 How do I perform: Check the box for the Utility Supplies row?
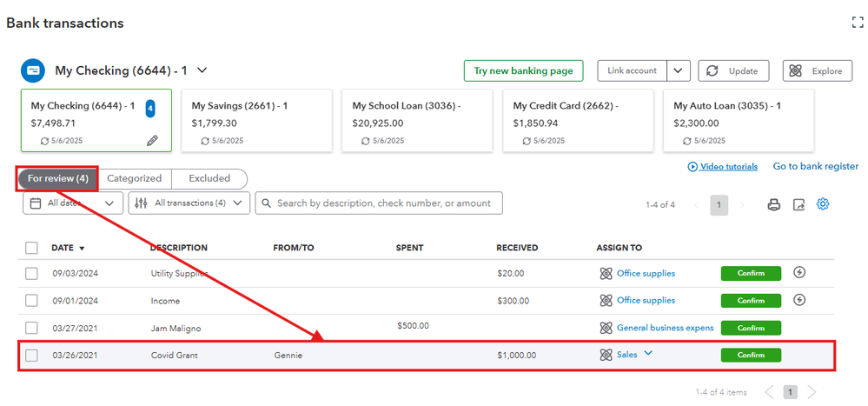pos(32,273)
